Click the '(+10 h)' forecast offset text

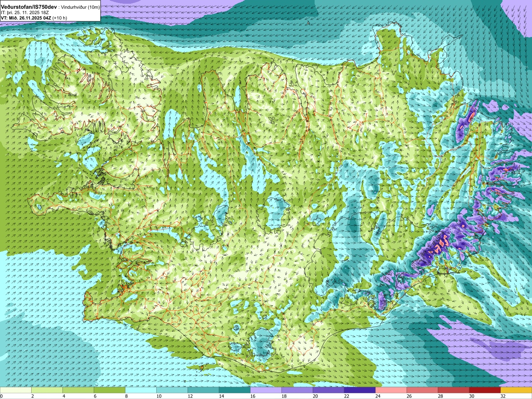click(x=60, y=18)
